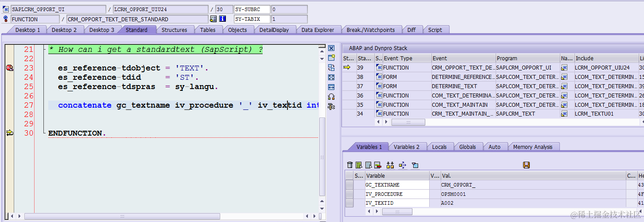The image size is (644, 222).
Task: Open the Break./Watchpoints tab
Action: coord(371,30)
